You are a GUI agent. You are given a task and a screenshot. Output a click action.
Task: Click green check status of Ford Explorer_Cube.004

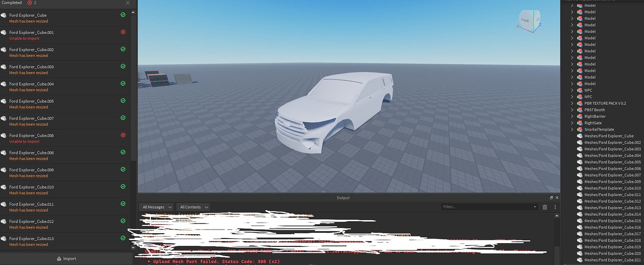click(123, 84)
